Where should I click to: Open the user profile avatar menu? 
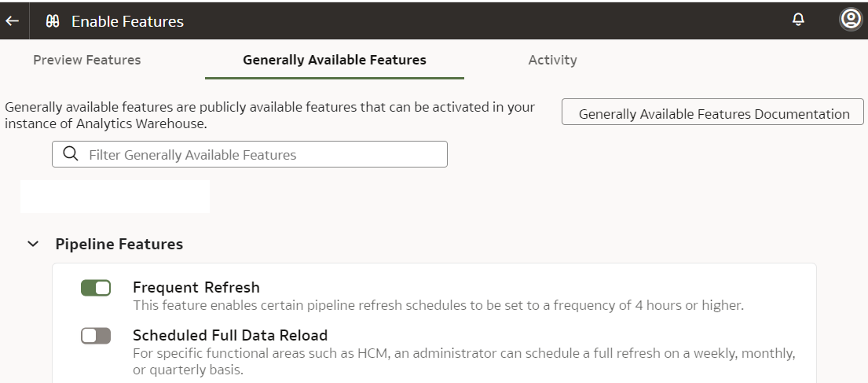[850, 20]
